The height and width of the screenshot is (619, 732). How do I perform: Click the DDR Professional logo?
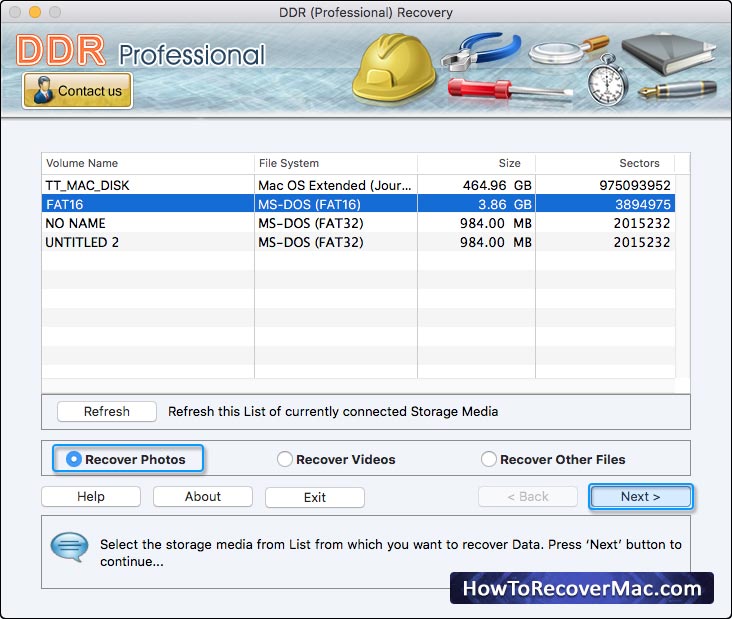click(141, 50)
